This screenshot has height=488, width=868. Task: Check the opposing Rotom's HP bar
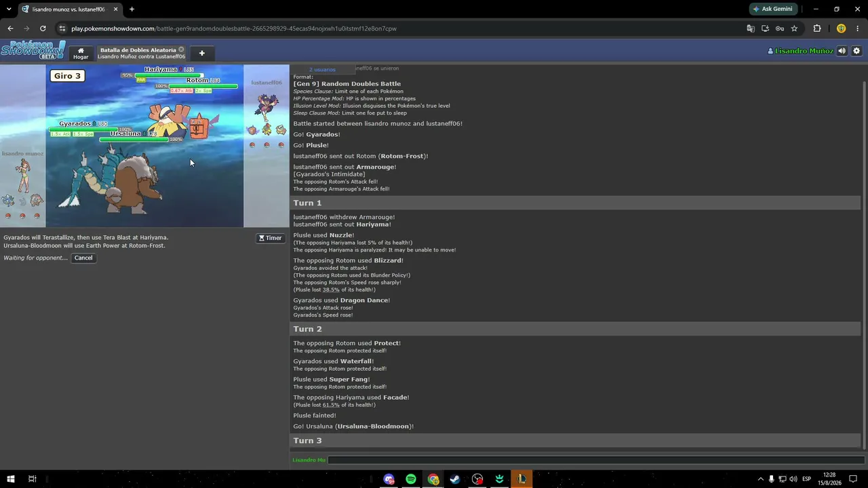[x=203, y=86]
